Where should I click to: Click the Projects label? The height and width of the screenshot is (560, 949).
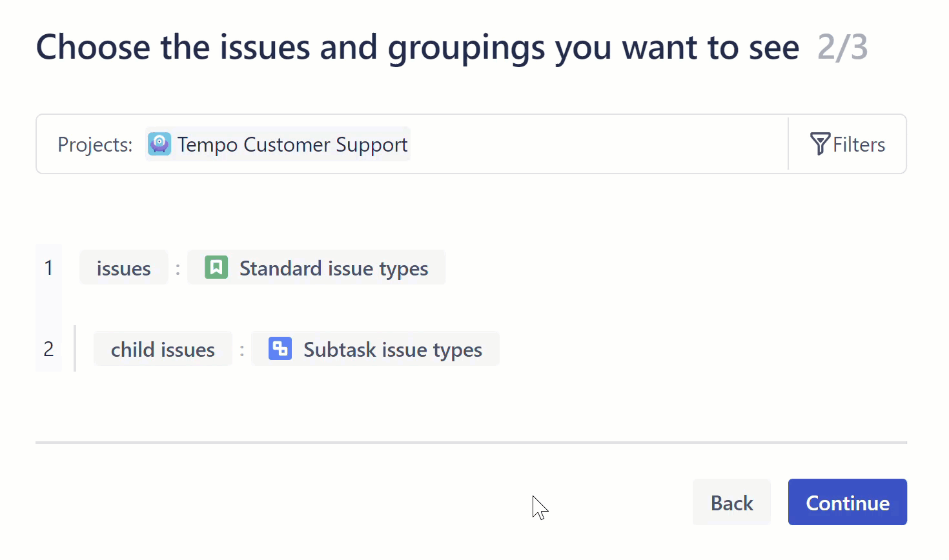point(94,144)
